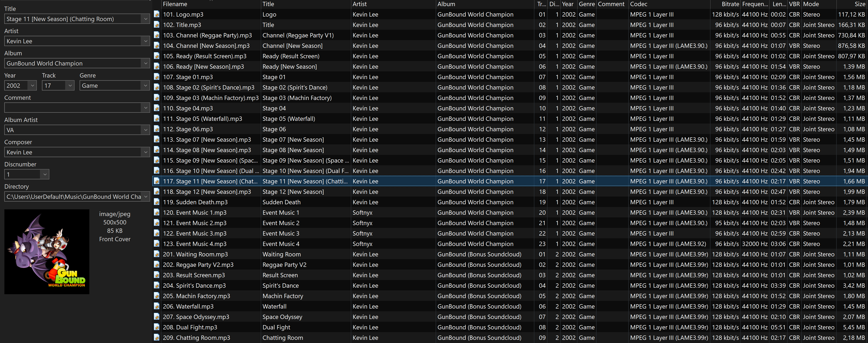
Task: Select the 208. Dual Fight.mp3 row
Action: [x=190, y=327]
